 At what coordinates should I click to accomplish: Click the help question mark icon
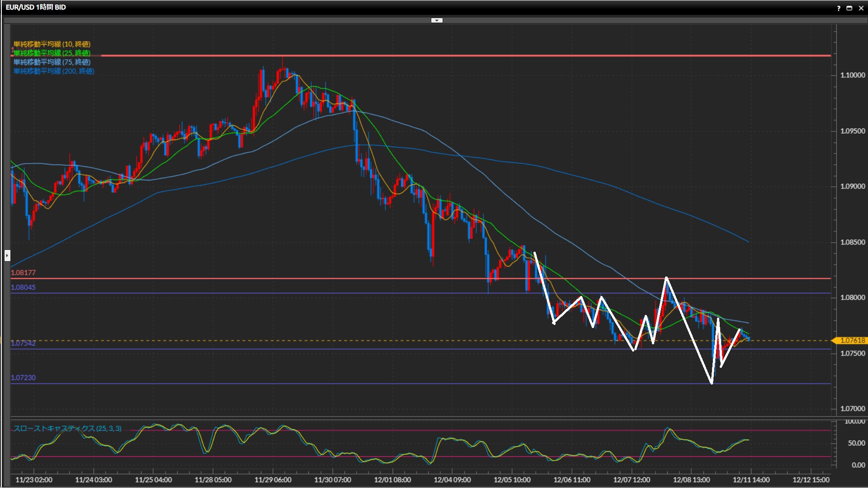(x=839, y=8)
